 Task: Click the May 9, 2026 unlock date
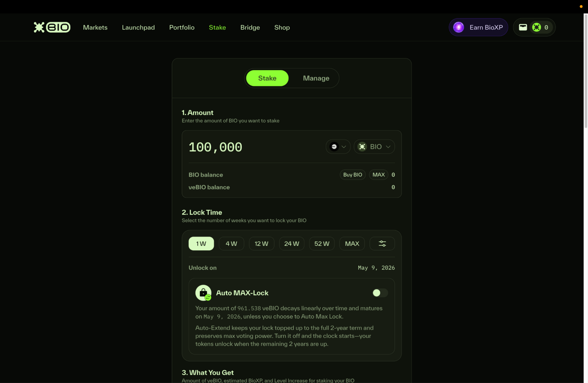(376, 268)
